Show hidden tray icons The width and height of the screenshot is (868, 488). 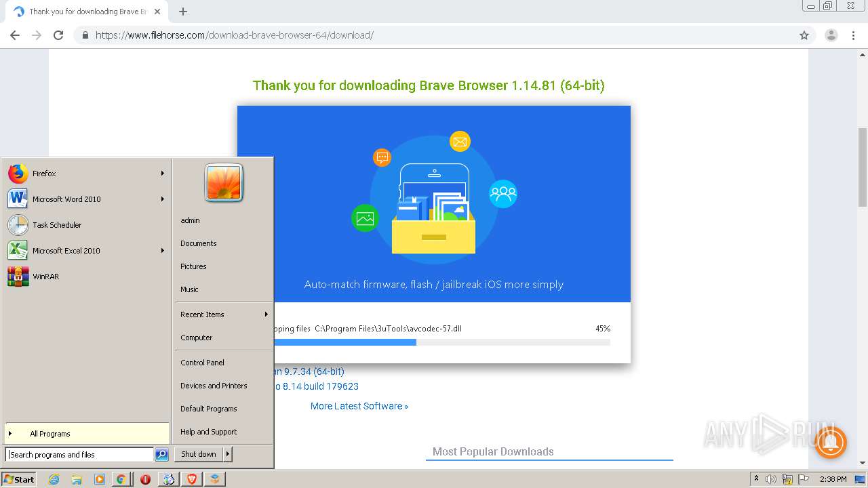coord(757,479)
